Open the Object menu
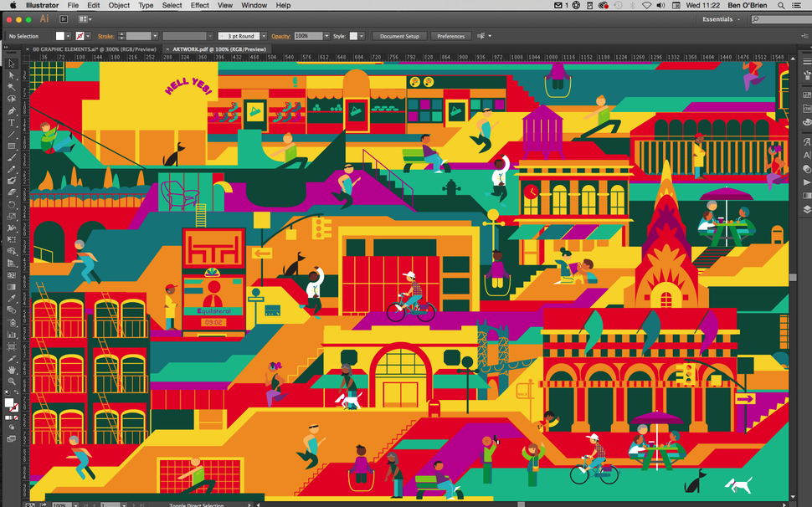 (119, 5)
